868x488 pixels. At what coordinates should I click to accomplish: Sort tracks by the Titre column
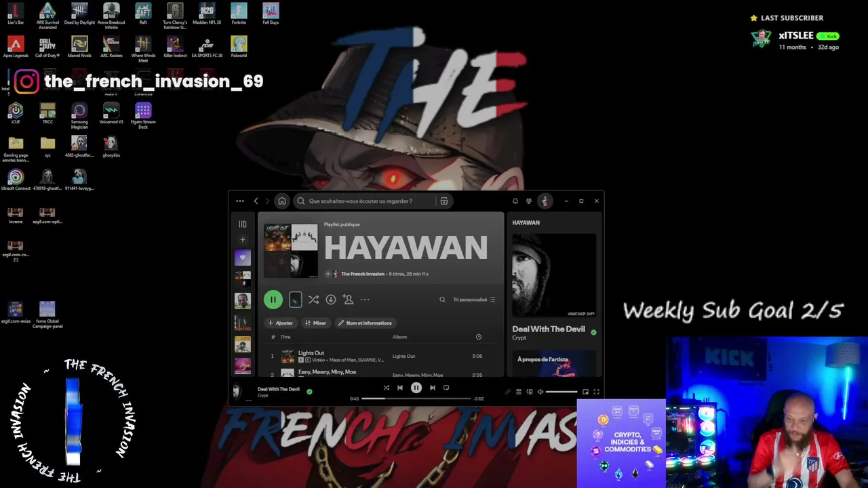pos(285,337)
